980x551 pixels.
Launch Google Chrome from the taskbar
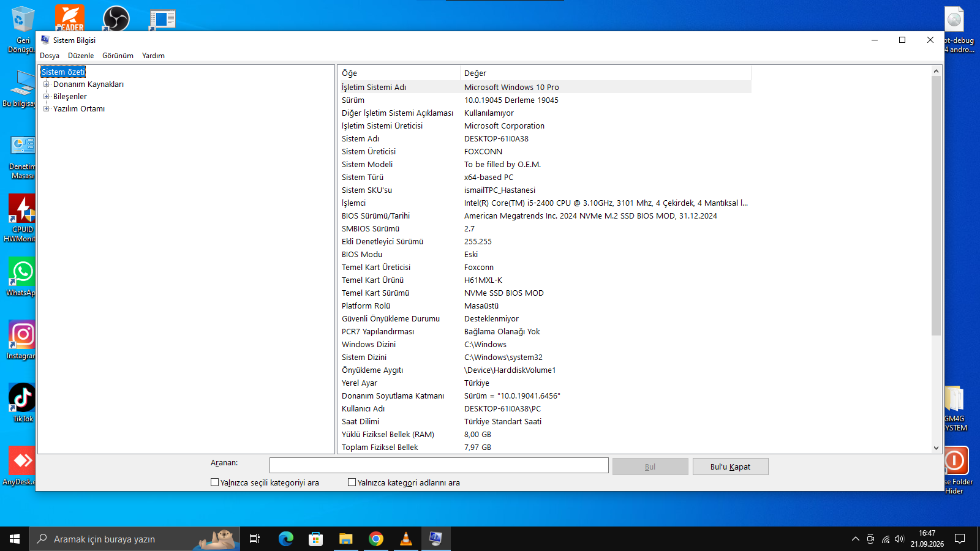coord(375,539)
